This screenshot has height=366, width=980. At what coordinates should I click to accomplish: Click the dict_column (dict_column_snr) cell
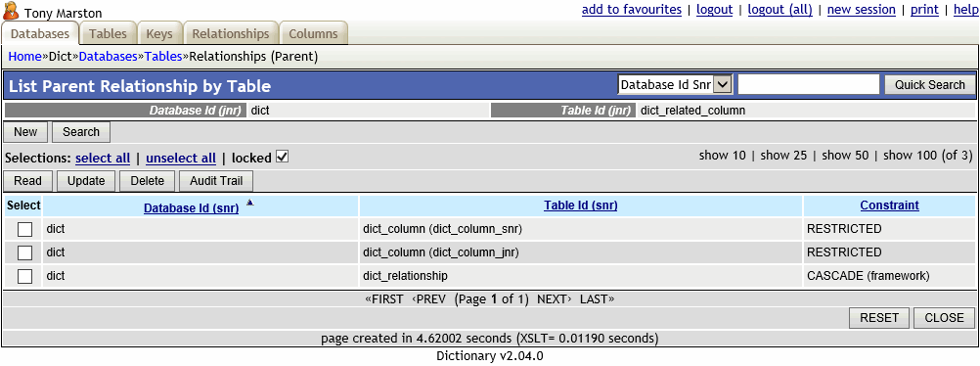pos(581,230)
